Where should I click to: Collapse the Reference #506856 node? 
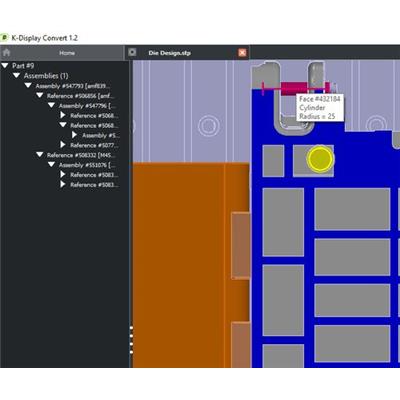(40, 96)
